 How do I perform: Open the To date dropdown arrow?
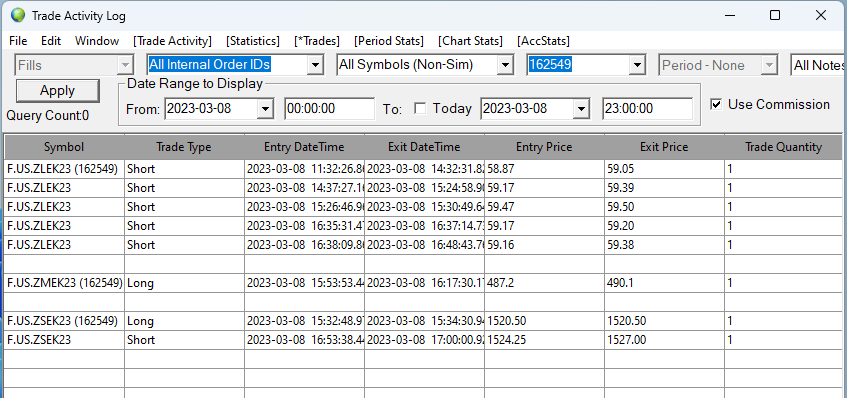tap(581, 109)
